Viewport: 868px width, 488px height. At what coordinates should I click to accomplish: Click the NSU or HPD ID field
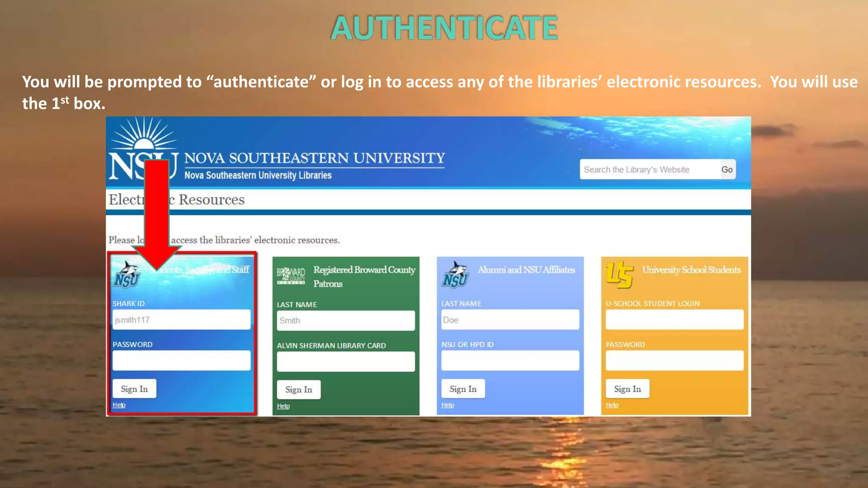click(x=510, y=360)
